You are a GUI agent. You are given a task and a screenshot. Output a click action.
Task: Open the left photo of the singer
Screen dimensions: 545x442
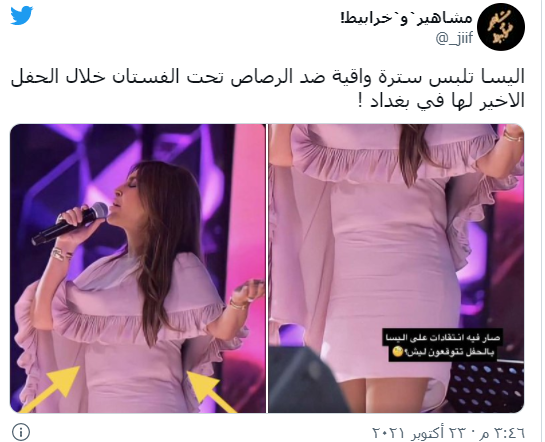138,268
